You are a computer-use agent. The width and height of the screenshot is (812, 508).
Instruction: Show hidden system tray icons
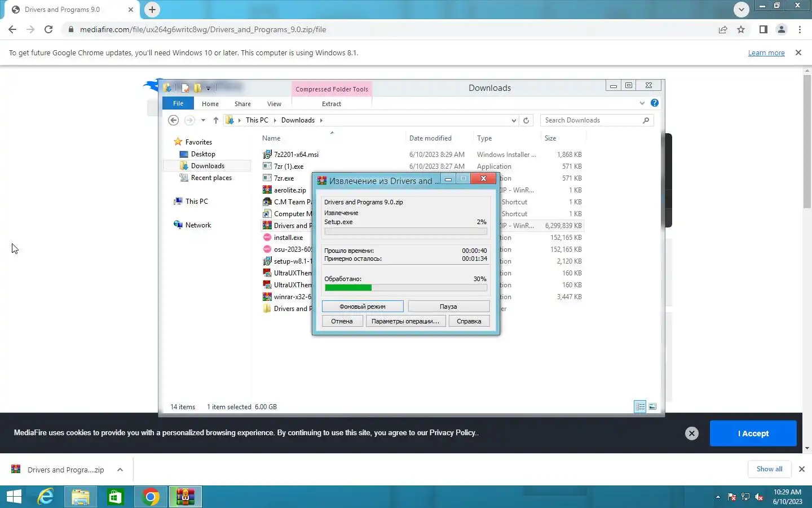coord(718,497)
